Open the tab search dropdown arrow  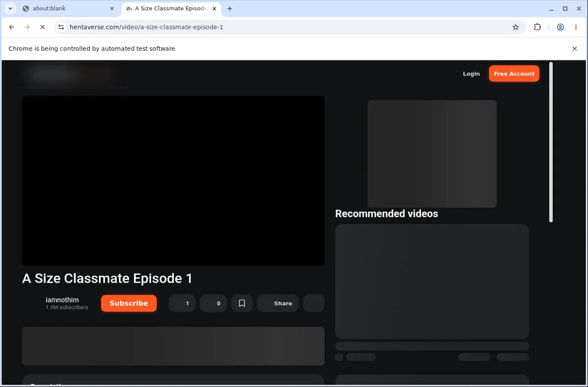tap(10, 8)
